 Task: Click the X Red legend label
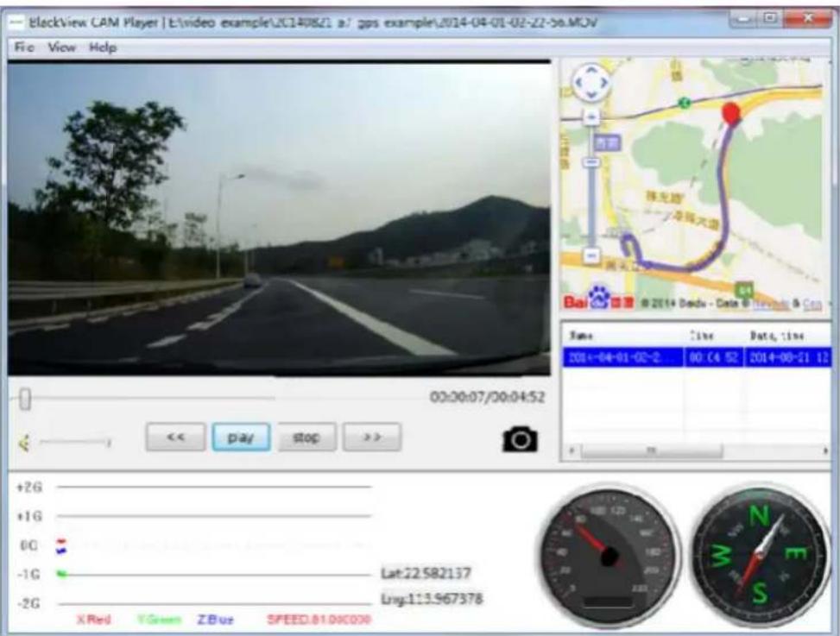click(x=93, y=620)
